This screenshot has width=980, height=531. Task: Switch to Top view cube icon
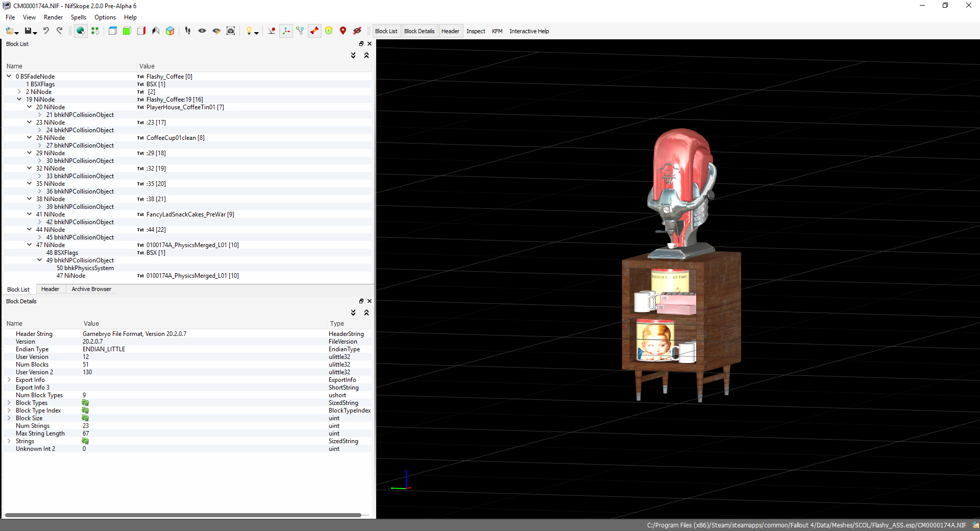[113, 31]
